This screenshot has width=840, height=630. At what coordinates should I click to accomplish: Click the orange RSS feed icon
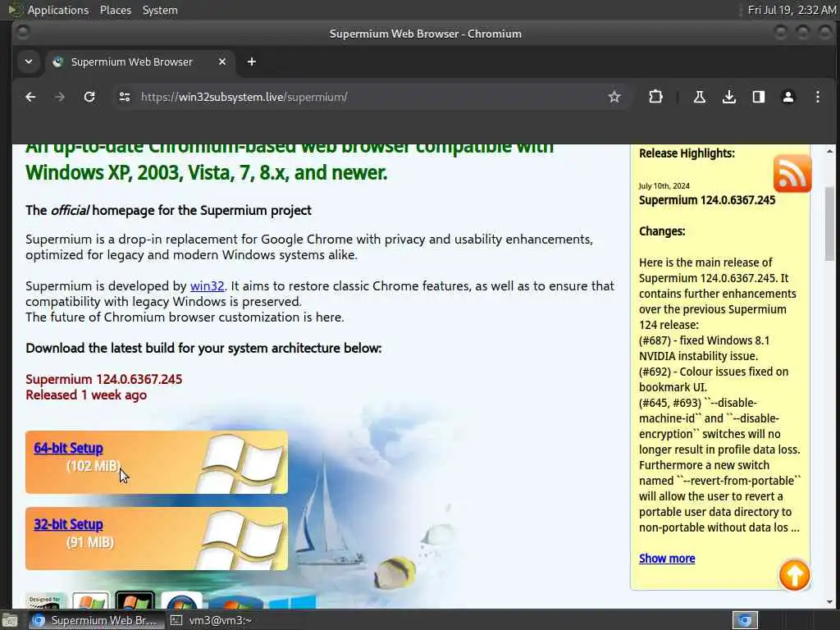click(792, 174)
